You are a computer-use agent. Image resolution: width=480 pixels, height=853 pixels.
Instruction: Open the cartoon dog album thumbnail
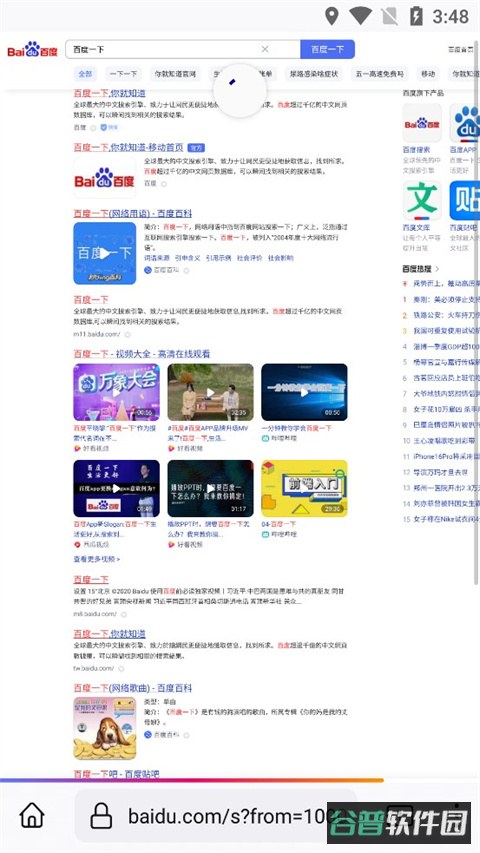pyautogui.click(x=104, y=728)
